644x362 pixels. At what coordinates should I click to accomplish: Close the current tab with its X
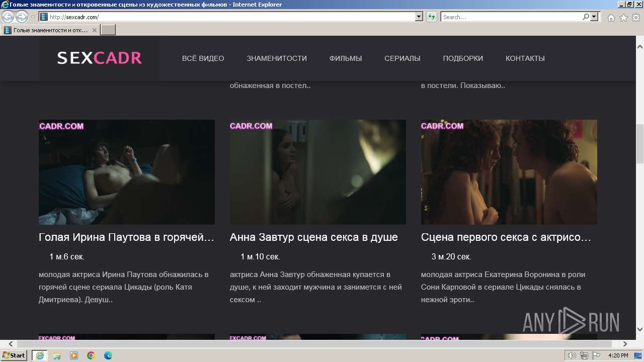click(95, 30)
